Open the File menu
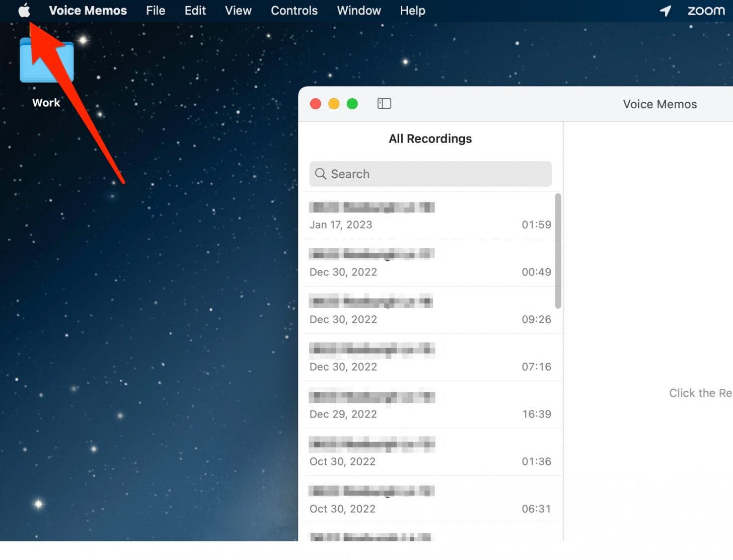 point(155,11)
